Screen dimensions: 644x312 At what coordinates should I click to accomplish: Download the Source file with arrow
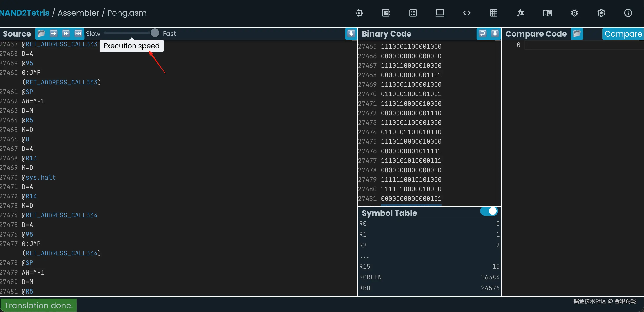(351, 33)
